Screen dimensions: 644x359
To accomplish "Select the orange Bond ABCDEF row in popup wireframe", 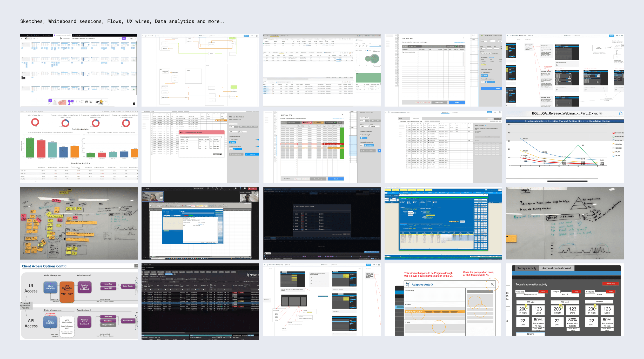I will [435, 311].
